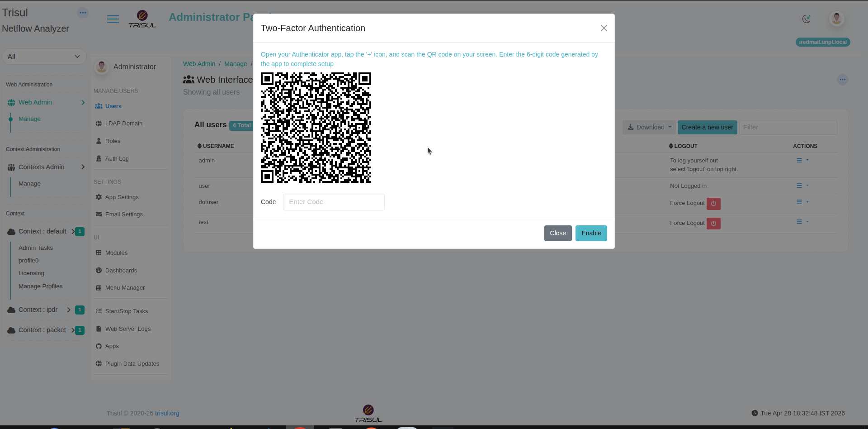The height and width of the screenshot is (429, 868).
Task: Click the Dashboards icon item
Action: click(x=121, y=271)
